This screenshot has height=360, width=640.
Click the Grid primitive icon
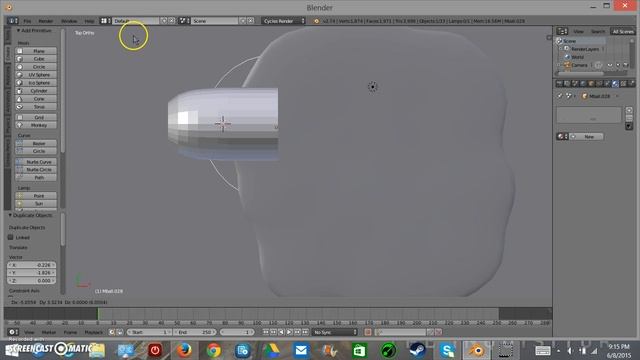(19, 117)
